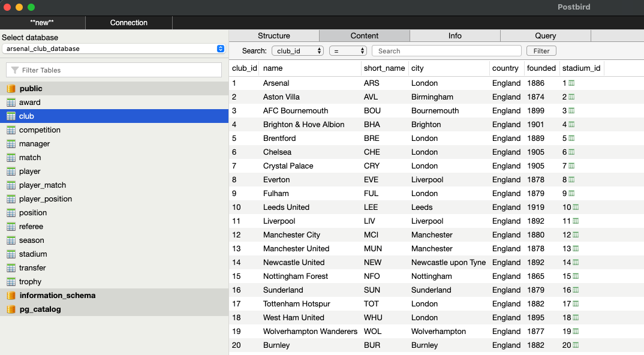The image size is (644, 355).
Task: Open the arsenal_club_database selector dropdown
Action: (x=114, y=49)
